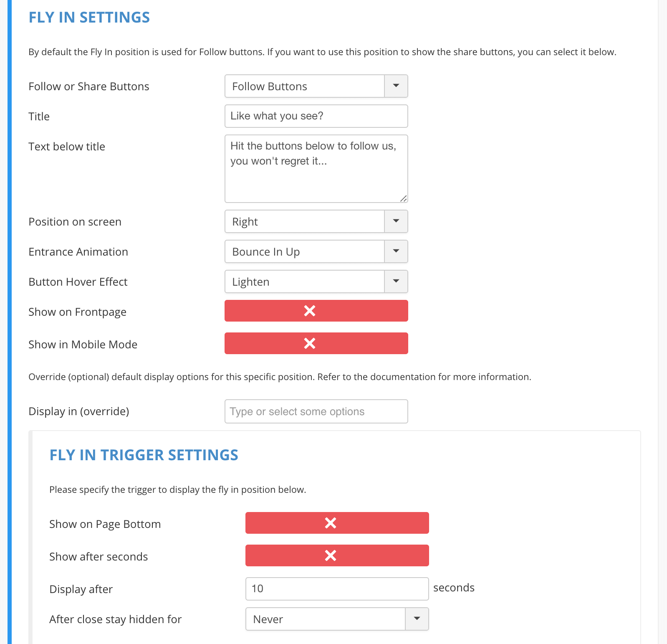Click the textarea resize handle corner

coord(404,199)
